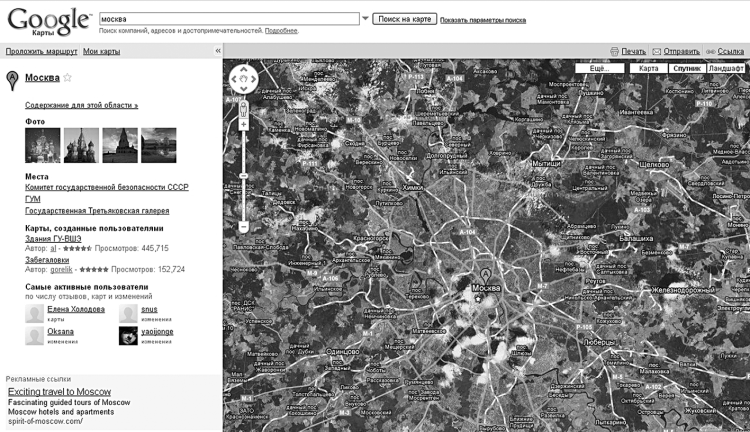Expand the Ещё... map layers menu
The image size is (750, 432).
(x=600, y=68)
